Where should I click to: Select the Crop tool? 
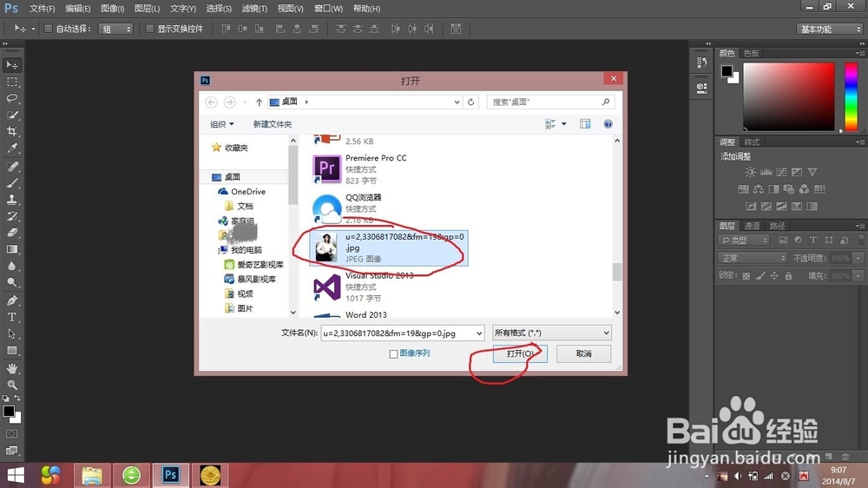point(11,132)
